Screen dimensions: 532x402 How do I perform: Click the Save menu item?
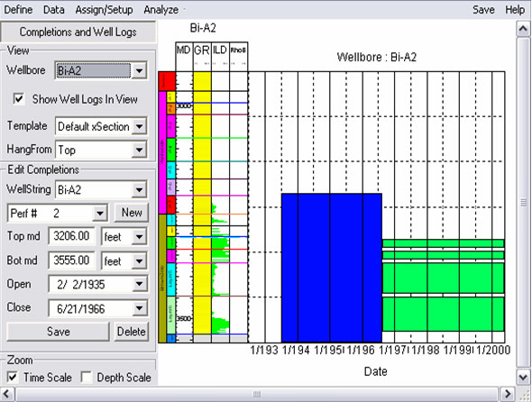pyautogui.click(x=483, y=10)
